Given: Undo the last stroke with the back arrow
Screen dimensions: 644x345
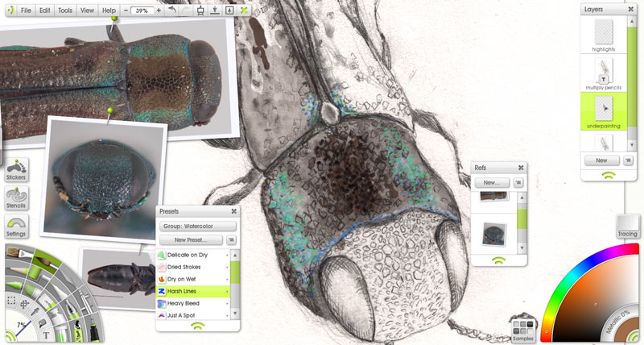Looking at the screenshot, I should pos(172,10).
